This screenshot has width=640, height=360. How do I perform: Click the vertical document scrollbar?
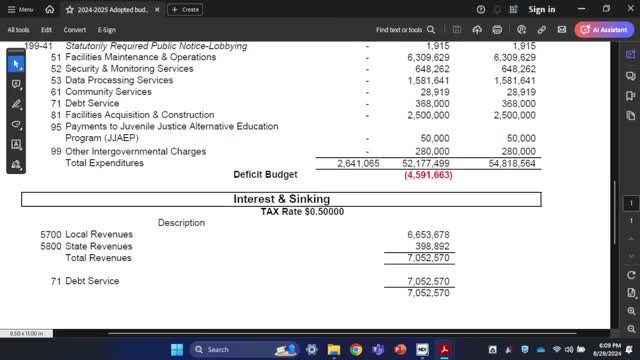pos(615,212)
